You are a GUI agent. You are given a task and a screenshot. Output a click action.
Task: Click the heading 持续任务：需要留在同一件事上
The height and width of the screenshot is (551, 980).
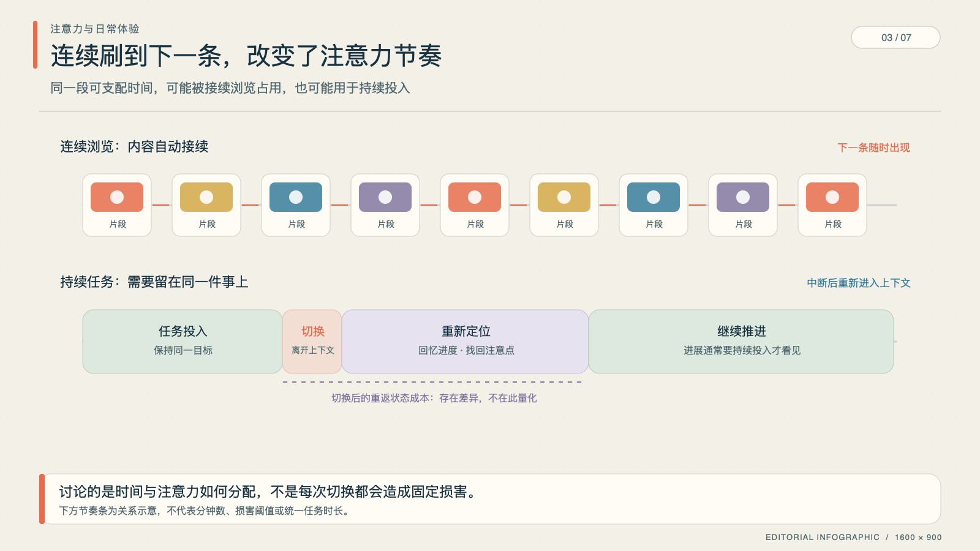pyautogui.click(x=154, y=282)
